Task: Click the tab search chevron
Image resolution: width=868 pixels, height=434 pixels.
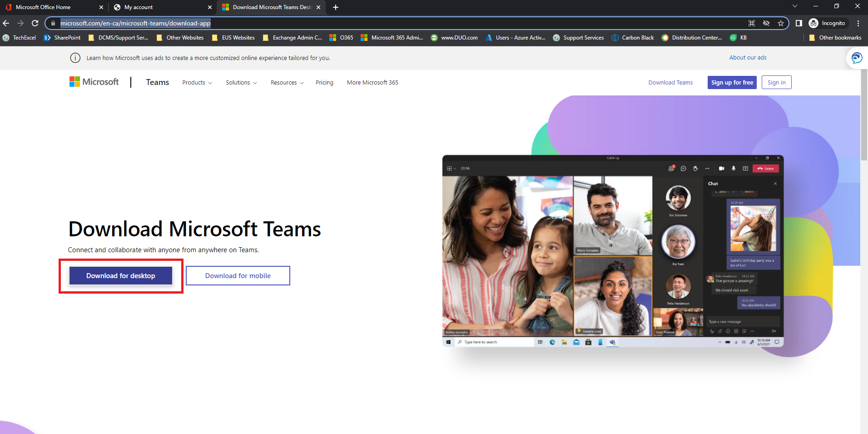Action: tap(794, 6)
